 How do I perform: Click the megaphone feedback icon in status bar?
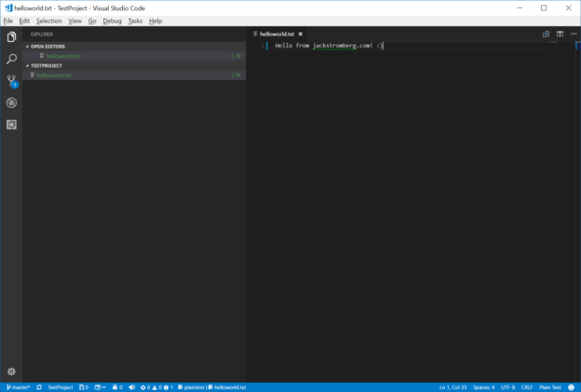point(132,387)
